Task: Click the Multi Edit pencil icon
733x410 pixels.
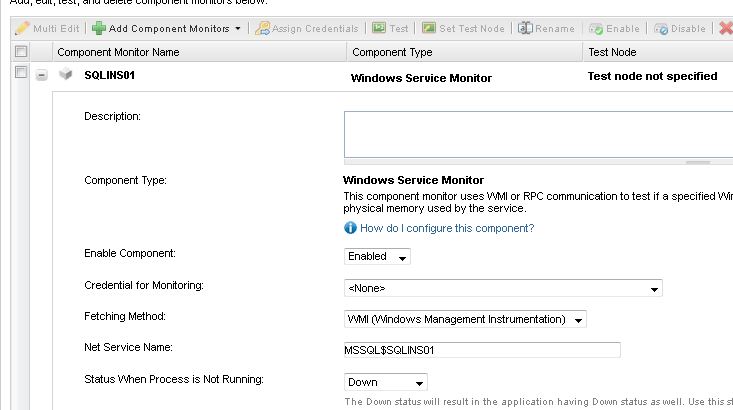Action: point(21,29)
